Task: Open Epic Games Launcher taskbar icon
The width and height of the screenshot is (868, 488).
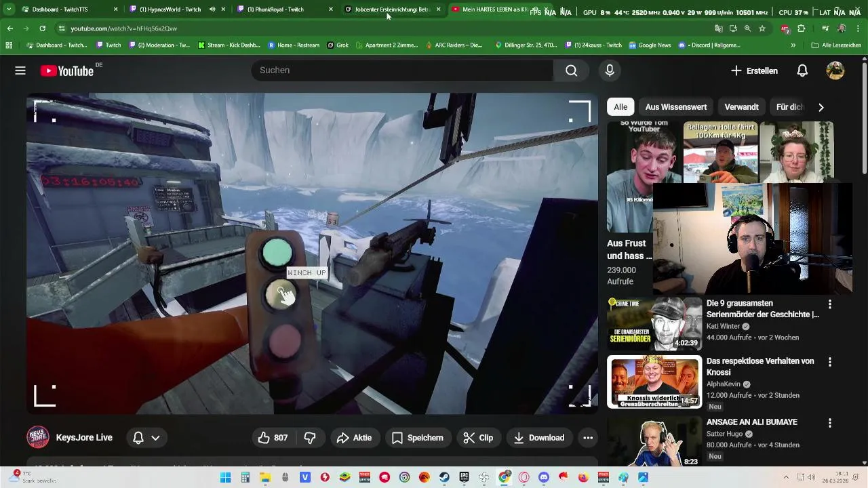Action: (x=464, y=477)
